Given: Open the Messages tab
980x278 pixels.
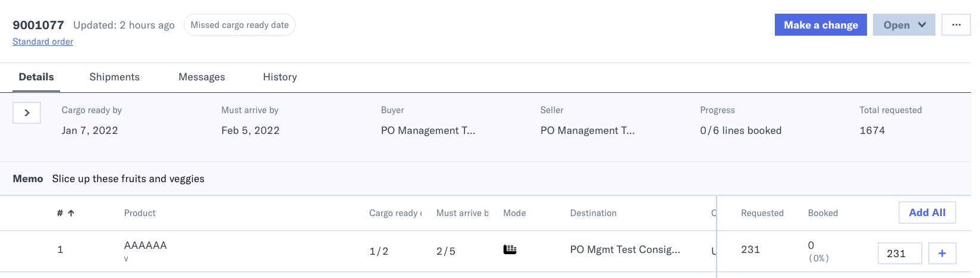Looking at the screenshot, I should [x=202, y=77].
